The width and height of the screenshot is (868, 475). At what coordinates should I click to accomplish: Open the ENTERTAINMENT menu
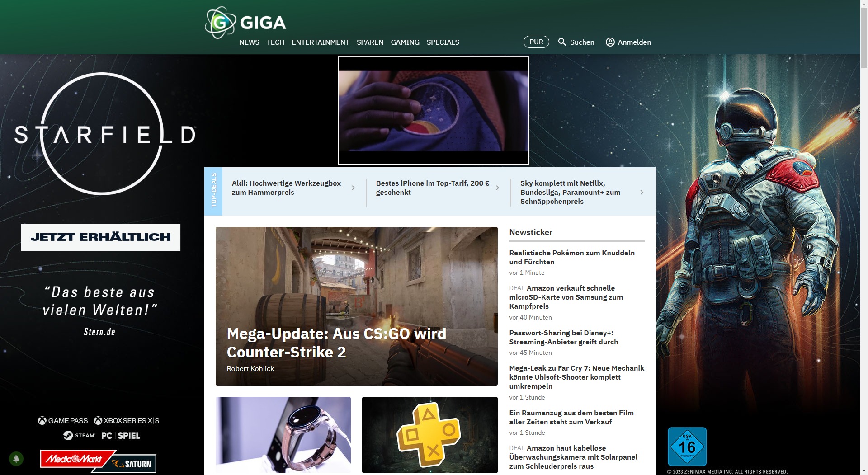[321, 42]
